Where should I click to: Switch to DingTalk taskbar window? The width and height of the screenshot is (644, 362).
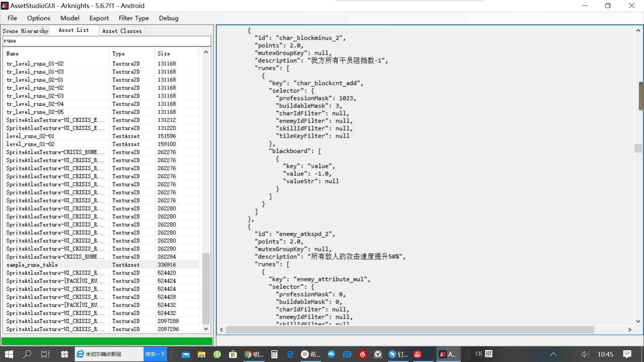(398, 354)
